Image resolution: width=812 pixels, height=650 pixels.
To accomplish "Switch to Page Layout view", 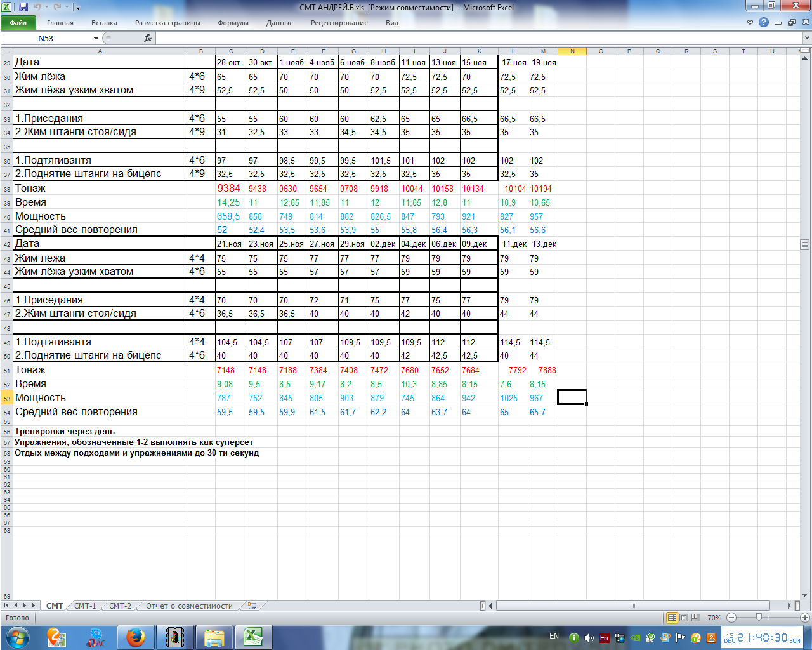I will (x=684, y=618).
